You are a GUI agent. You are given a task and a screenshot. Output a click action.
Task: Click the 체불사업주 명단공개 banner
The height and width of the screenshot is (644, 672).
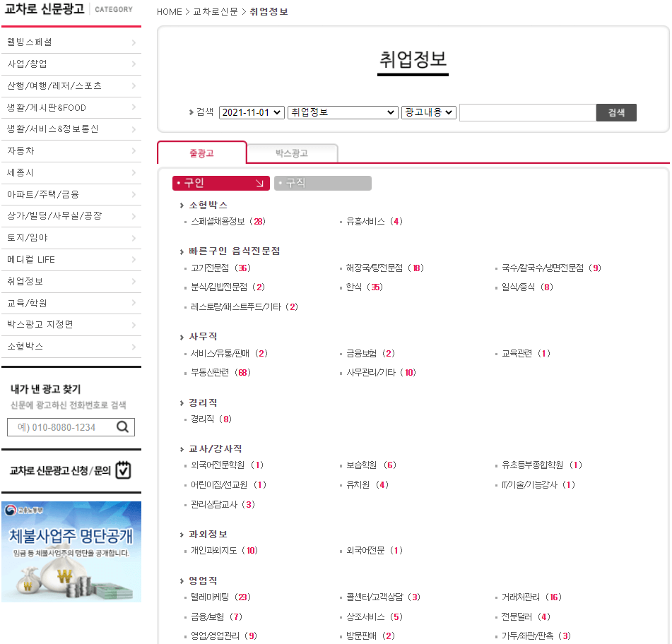[71, 554]
